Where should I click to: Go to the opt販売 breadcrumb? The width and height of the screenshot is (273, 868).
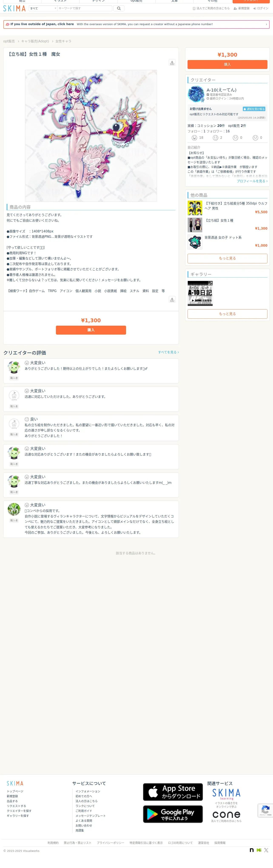tap(9, 41)
